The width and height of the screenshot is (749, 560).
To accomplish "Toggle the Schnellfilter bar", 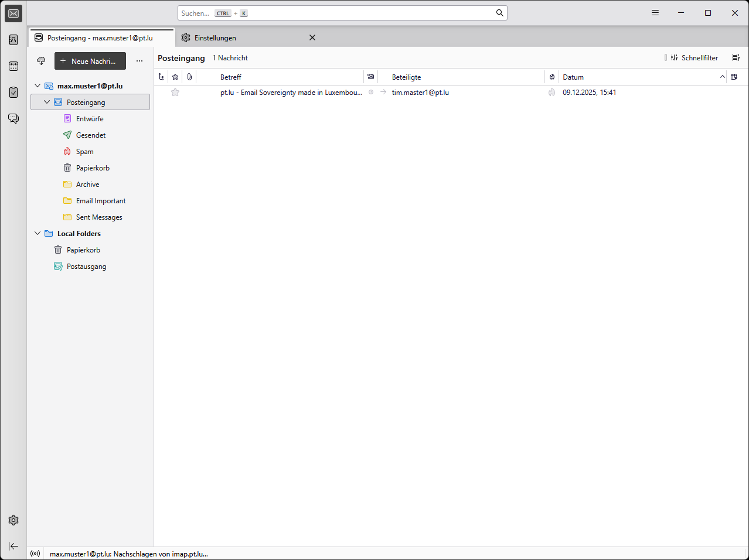I will tap(694, 57).
